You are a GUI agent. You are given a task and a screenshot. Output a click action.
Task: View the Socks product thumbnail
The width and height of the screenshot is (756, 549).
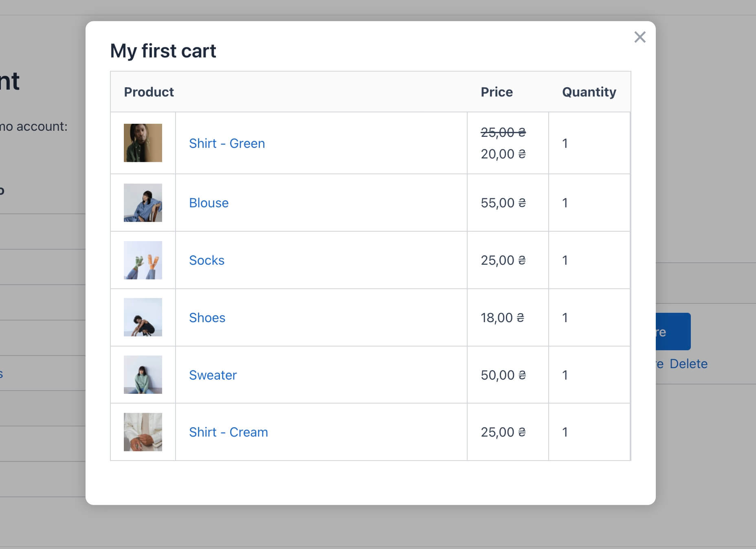[x=143, y=260]
